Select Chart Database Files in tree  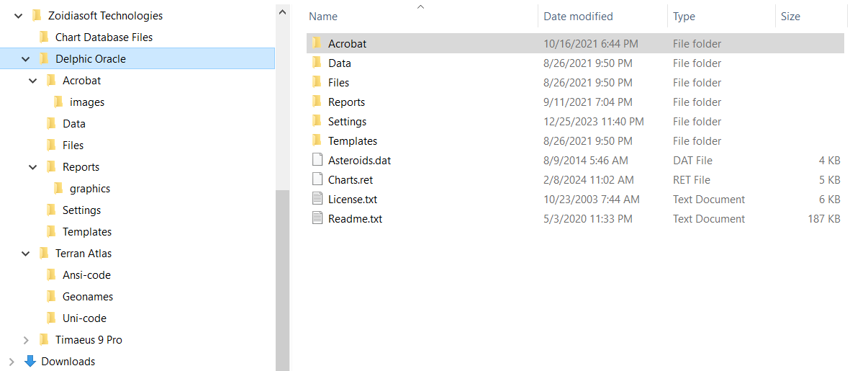click(104, 37)
